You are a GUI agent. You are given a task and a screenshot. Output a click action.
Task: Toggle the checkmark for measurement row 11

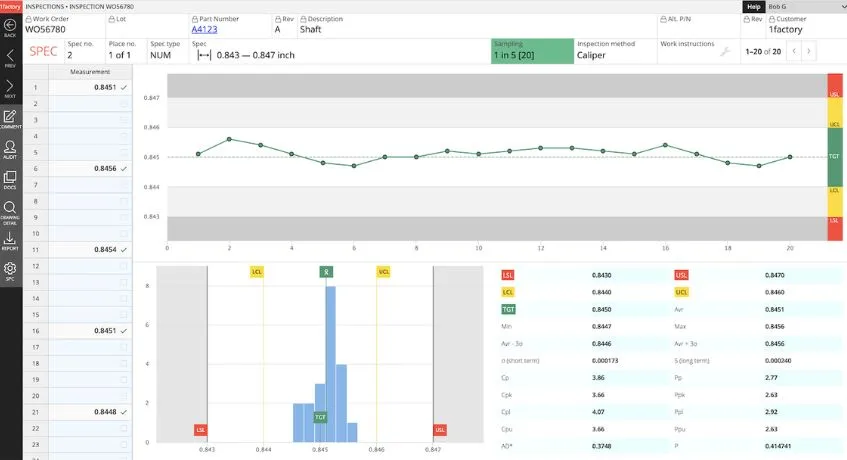click(124, 249)
